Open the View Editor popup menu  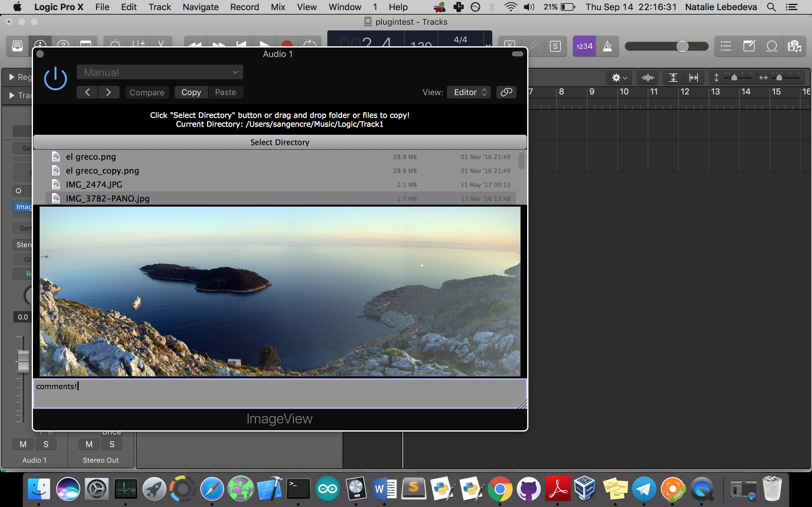coord(469,92)
